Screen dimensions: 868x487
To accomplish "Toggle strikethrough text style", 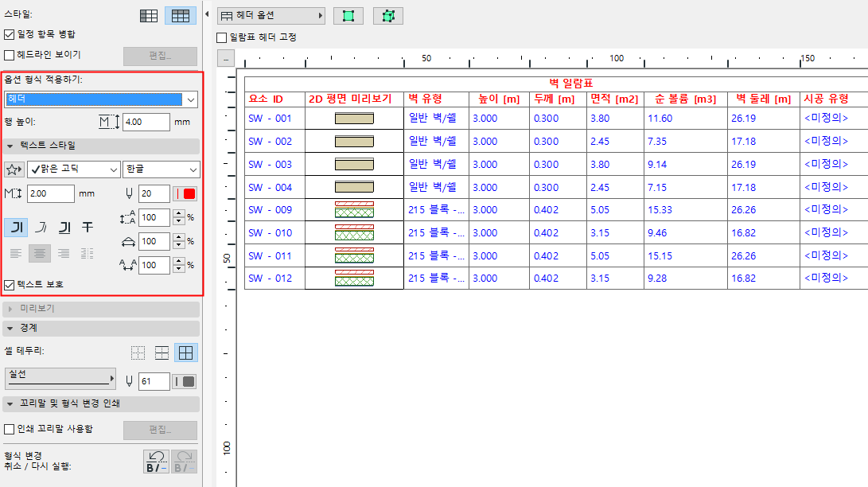I will (x=88, y=227).
